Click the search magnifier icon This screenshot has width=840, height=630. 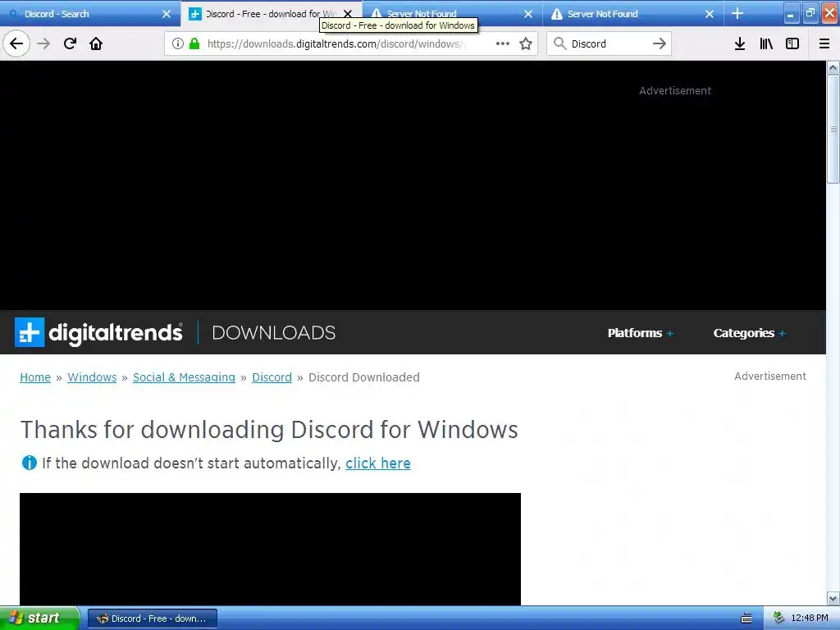pyautogui.click(x=559, y=43)
